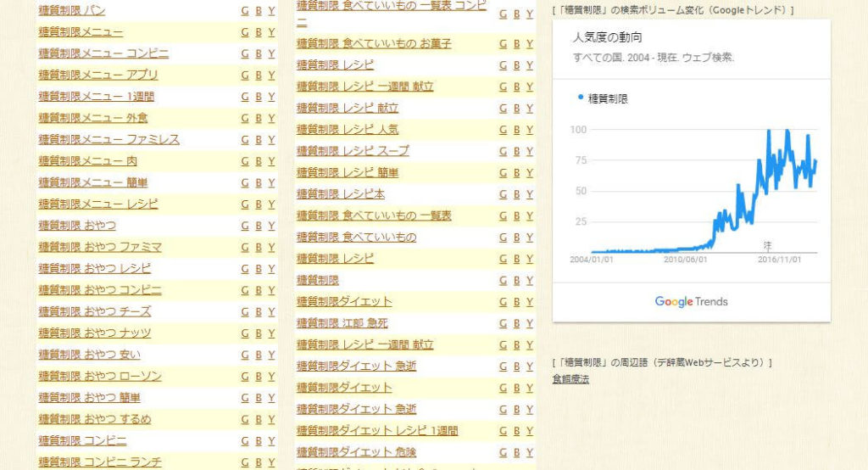Open the 糖質制限メニュー 外食 link
Image resolution: width=868 pixels, height=470 pixels.
click(93, 118)
